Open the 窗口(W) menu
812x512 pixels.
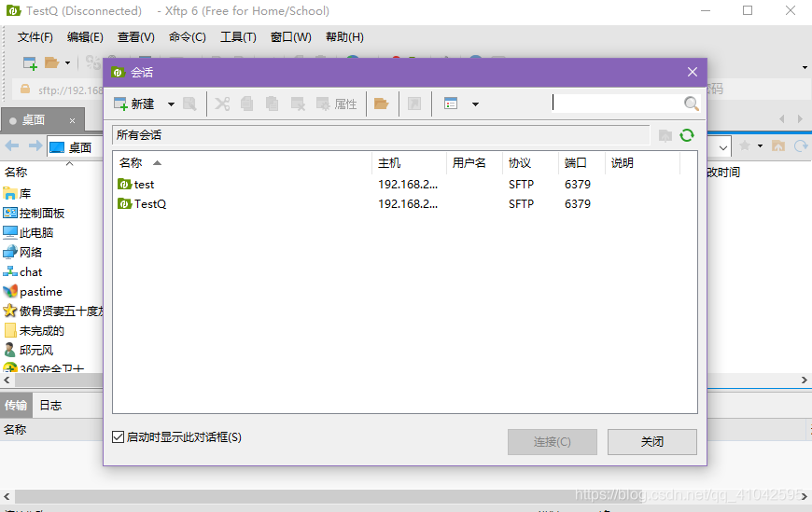coord(290,37)
